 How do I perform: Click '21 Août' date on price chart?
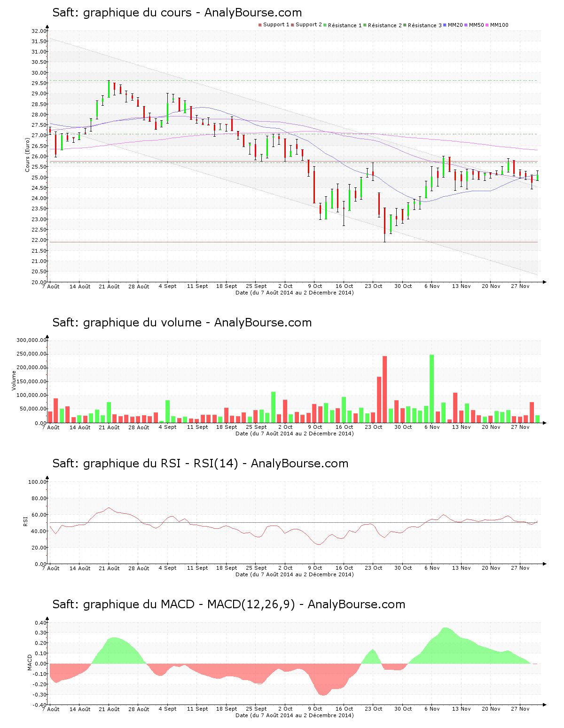[109, 287]
